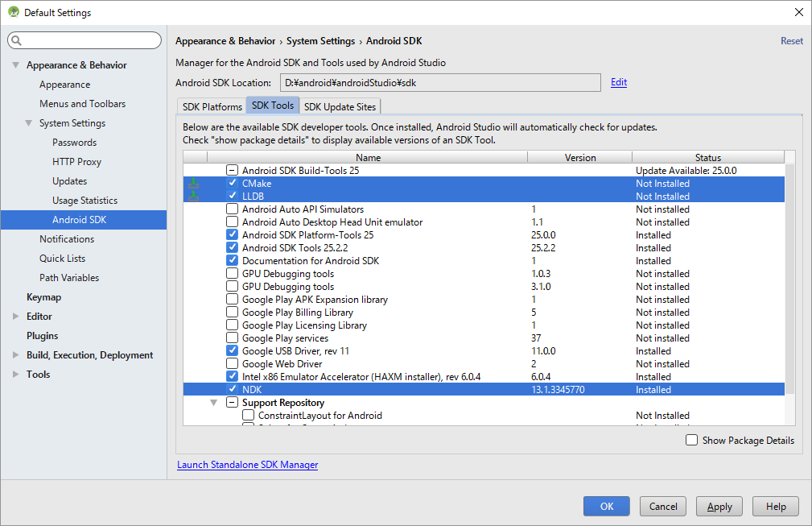
Task: Click the download icon beside CMake
Action: point(193,183)
